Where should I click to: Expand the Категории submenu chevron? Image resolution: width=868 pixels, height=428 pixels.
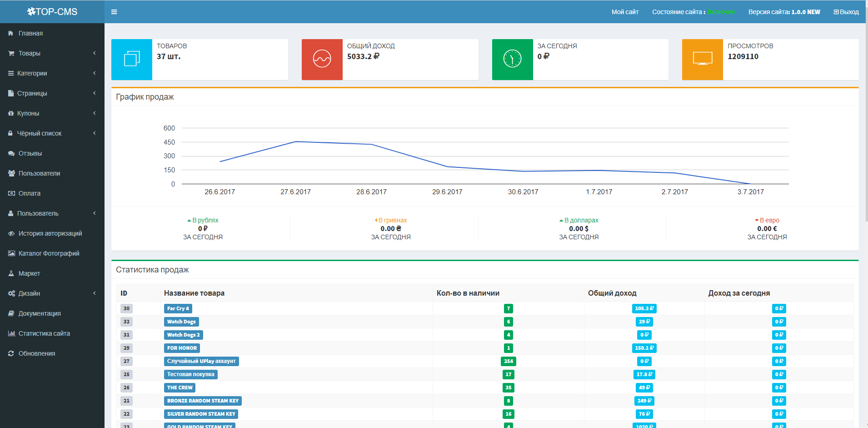[x=95, y=73]
